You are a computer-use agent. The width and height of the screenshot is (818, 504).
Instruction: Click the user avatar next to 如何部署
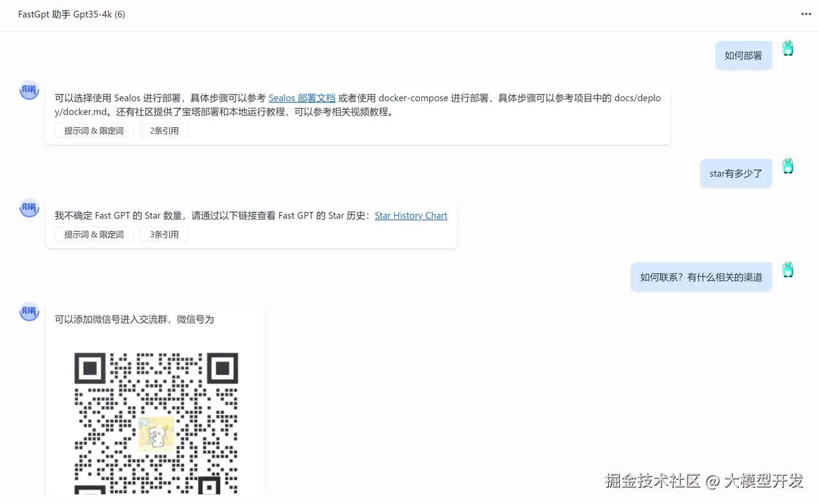click(787, 47)
